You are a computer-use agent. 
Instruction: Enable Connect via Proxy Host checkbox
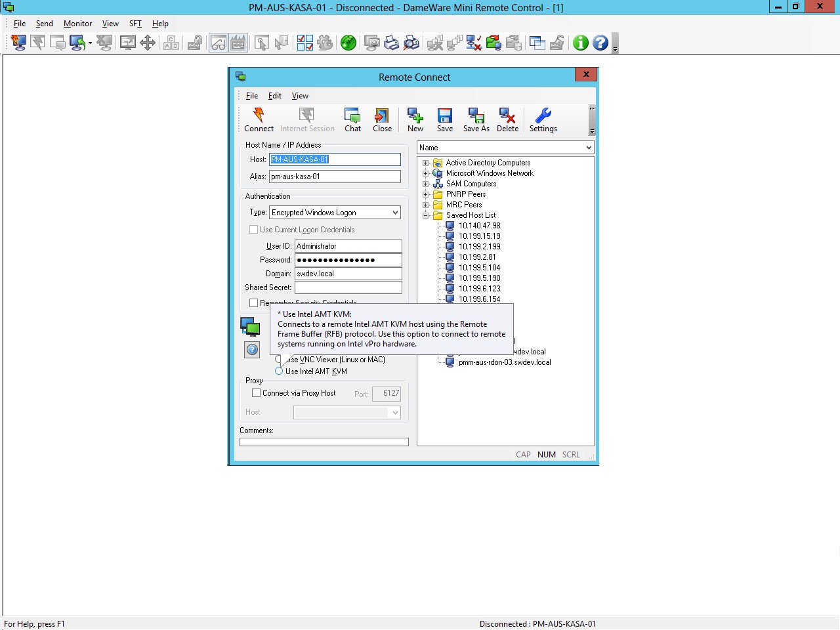[x=257, y=393]
